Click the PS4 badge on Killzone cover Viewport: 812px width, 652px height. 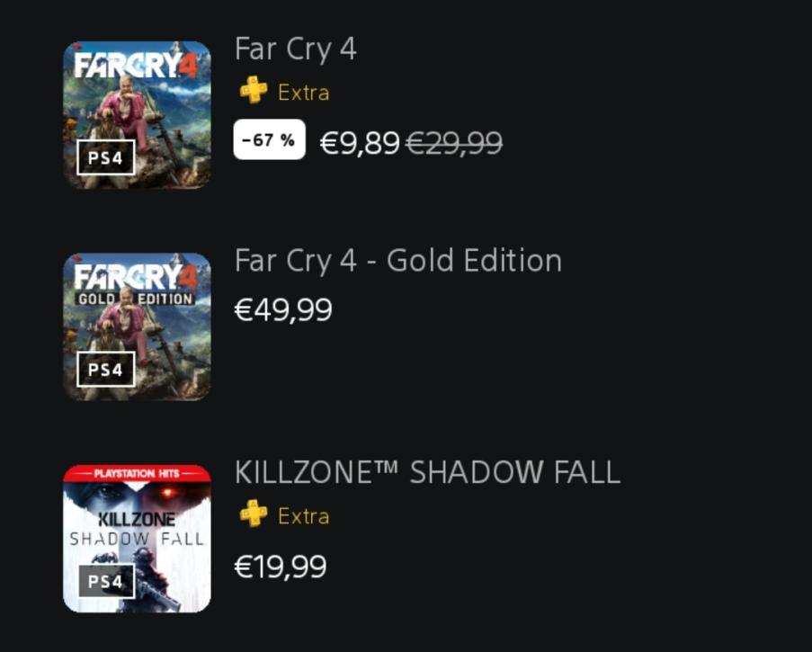tap(106, 582)
